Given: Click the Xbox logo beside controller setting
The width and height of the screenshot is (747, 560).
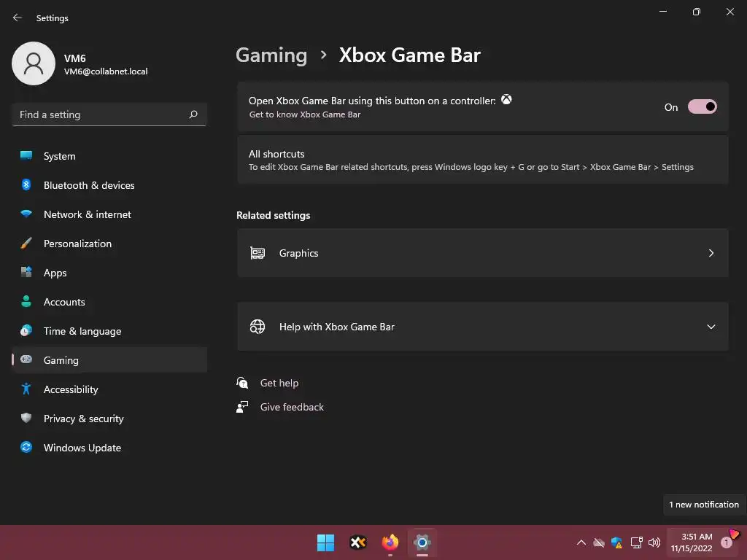Looking at the screenshot, I should point(506,99).
